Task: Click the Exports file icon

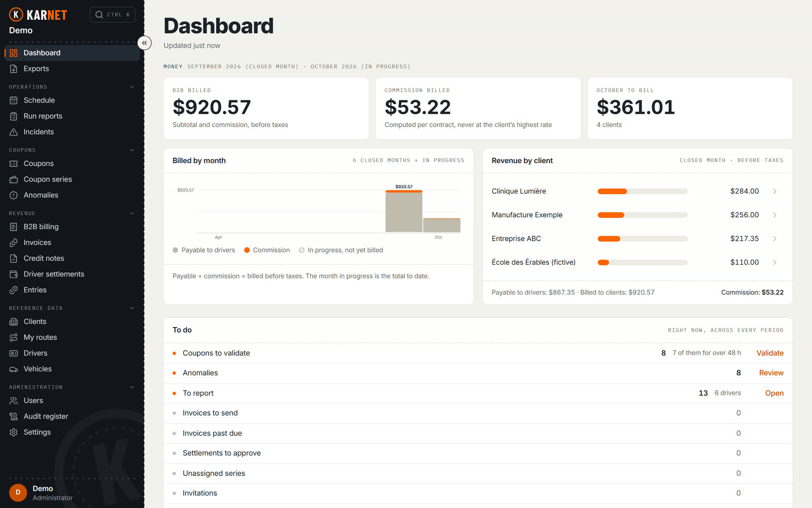Action: (14, 69)
